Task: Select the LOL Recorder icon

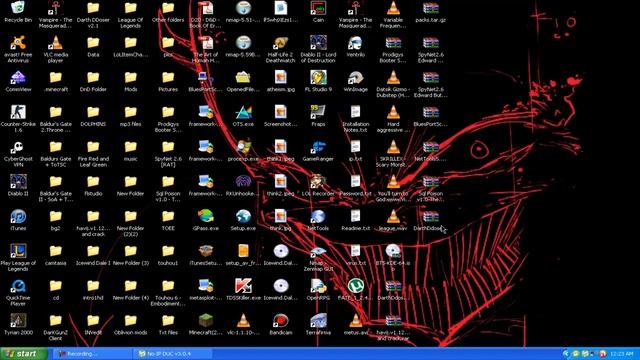Action: 318,182
